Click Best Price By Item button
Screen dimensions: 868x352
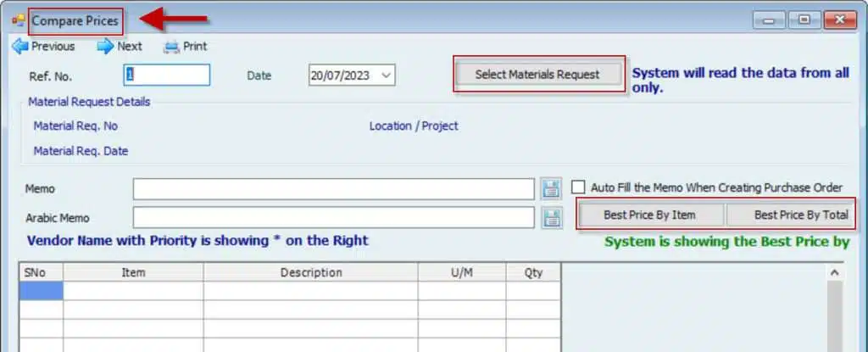point(649,215)
